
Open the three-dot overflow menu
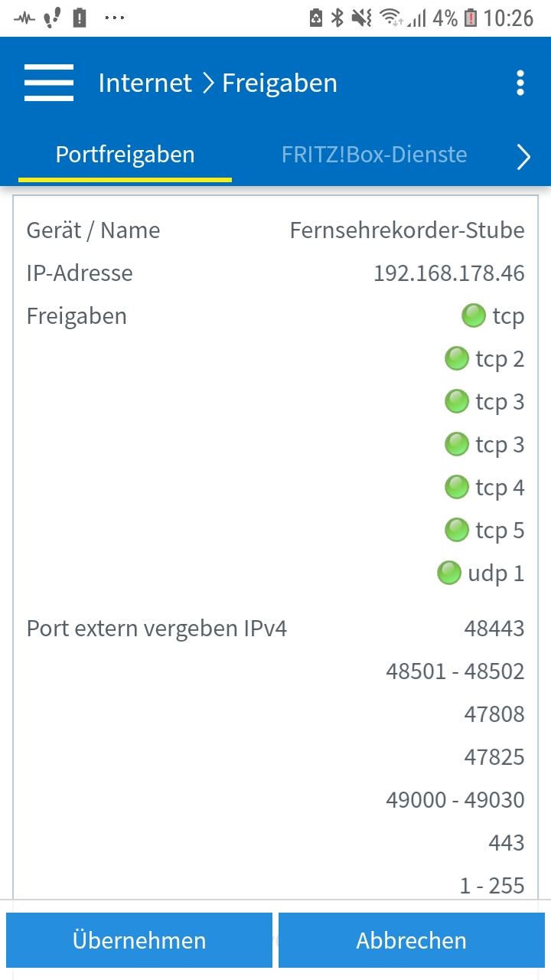520,83
